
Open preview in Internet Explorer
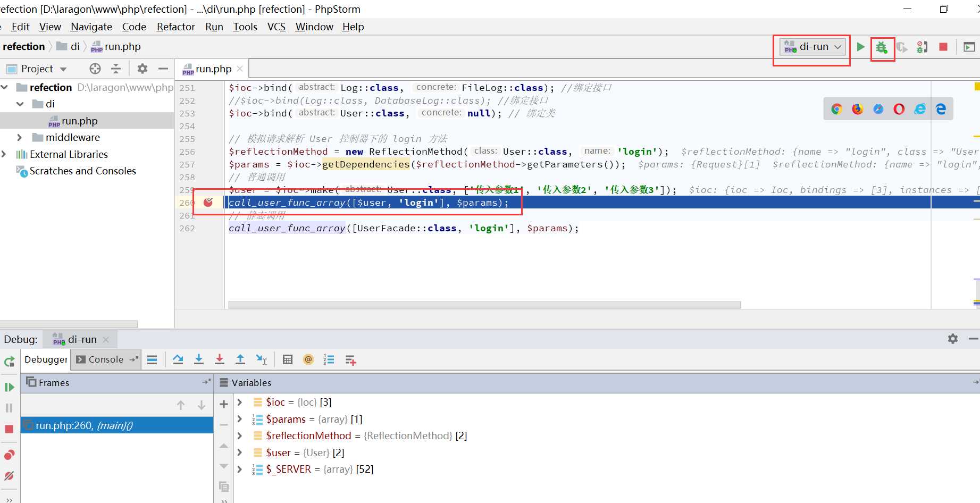pyautogui.click(x=920, y=109)
